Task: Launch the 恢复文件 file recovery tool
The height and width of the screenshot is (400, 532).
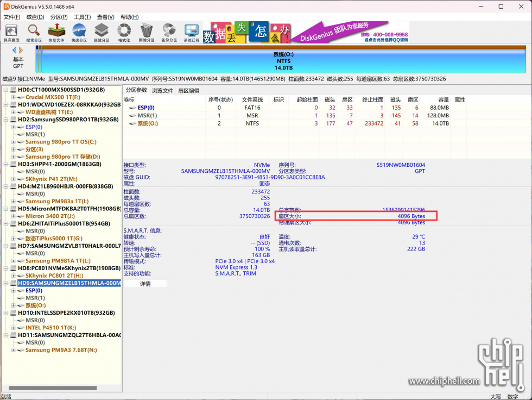Action: tap(56, 33)
